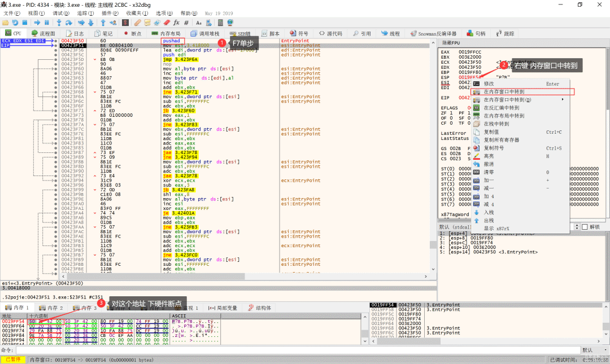Click the pause execution toolbar icon
This screenshot has width=610, height=364.
click(46, 23)
